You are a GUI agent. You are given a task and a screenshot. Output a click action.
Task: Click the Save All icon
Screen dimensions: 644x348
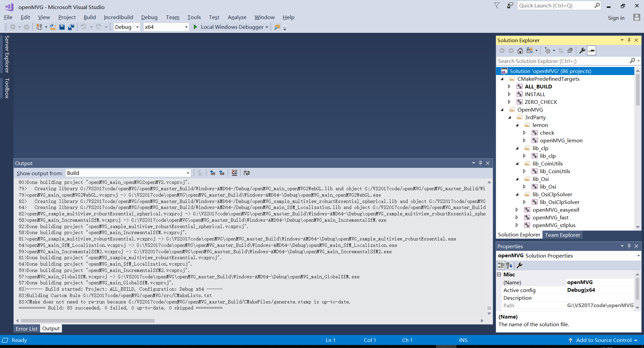pyautogui.click(x=71, y=27)
